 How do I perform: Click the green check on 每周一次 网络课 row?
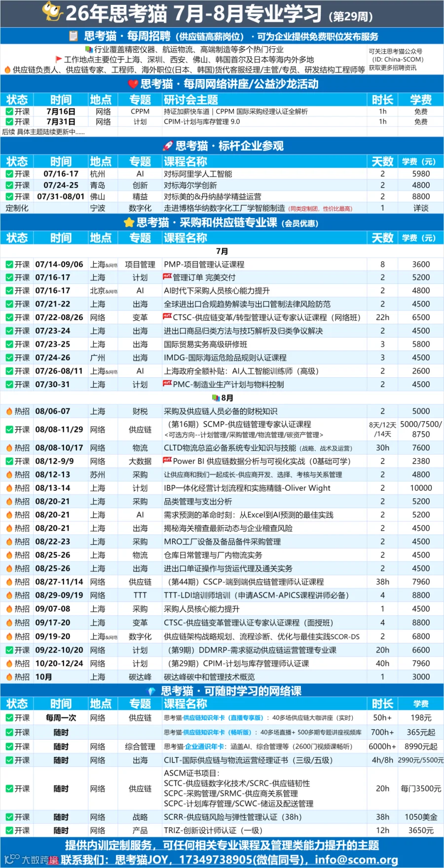[9, 717]
